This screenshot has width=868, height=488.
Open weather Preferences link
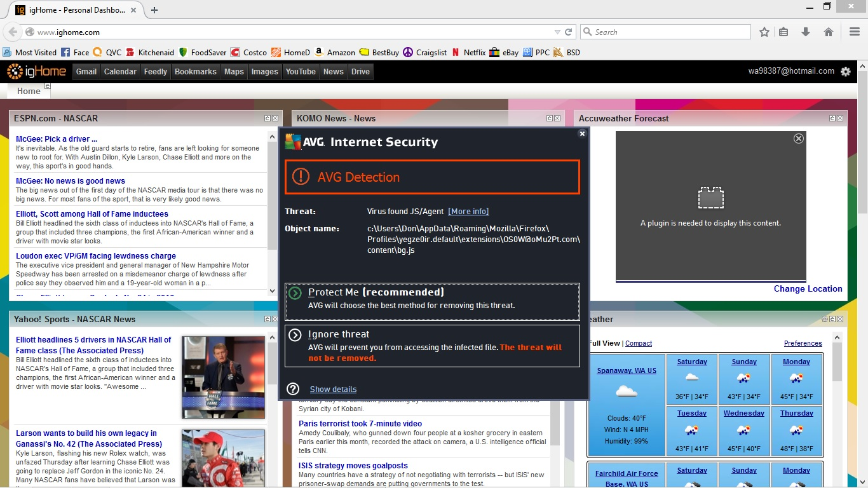coord(803,343)
